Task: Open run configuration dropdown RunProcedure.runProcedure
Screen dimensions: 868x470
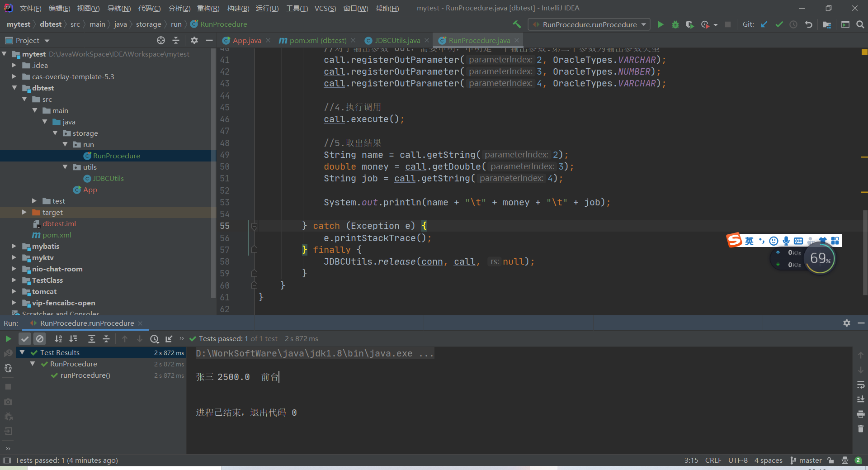Action: (590, 24)
